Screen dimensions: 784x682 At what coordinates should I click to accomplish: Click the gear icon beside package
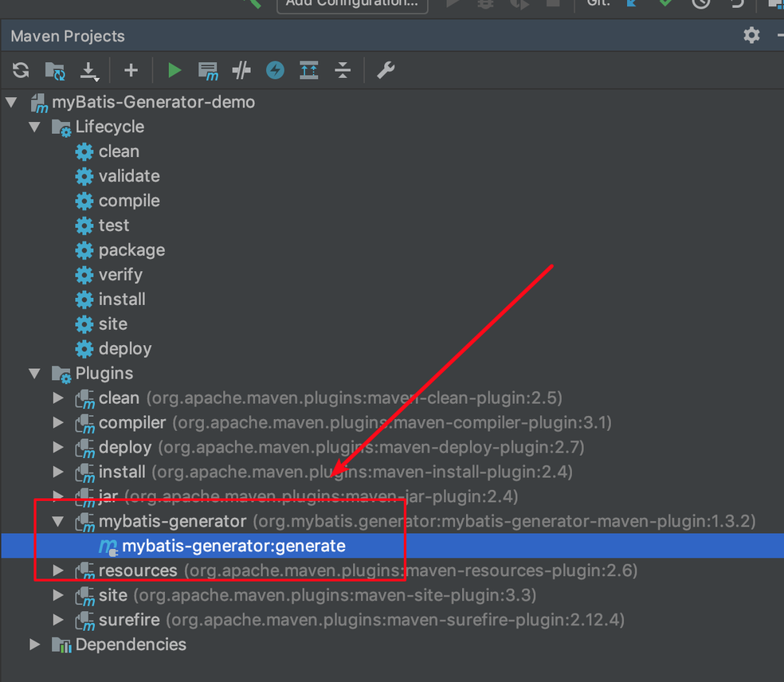(84, 250)
